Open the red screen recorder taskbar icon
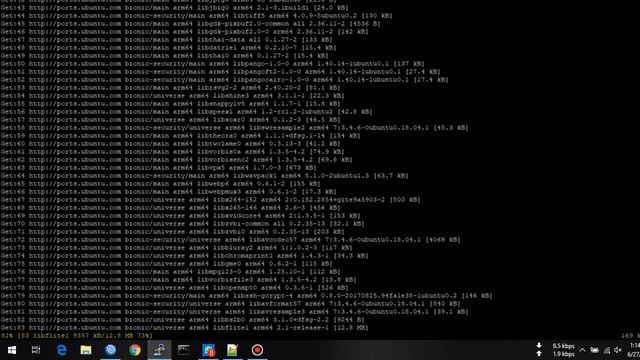 [257, 350]
